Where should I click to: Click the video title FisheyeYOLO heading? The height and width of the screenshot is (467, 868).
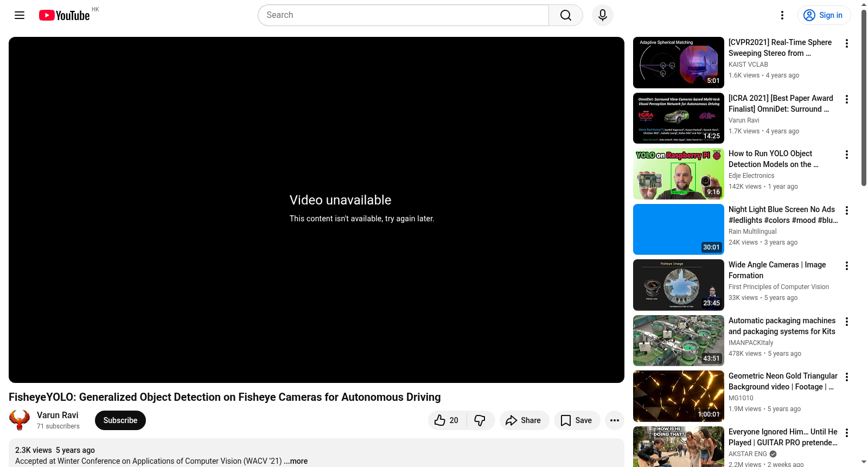tap(225, 397)
